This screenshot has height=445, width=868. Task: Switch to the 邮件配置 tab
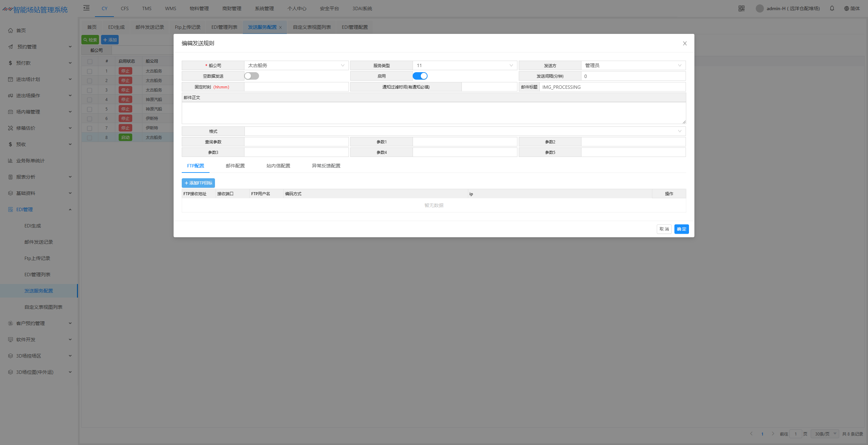pyautogui.click(x=235, y=166)
